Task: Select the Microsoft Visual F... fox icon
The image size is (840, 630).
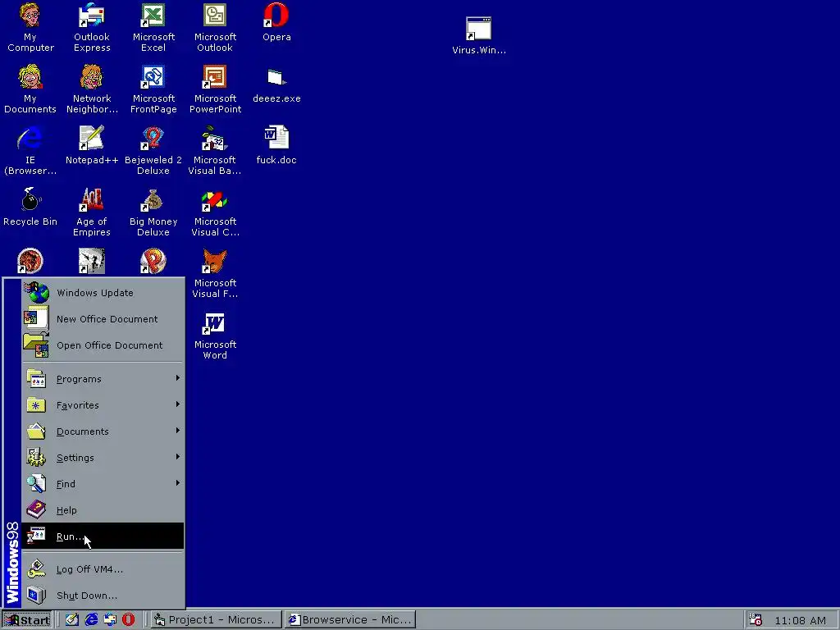Action: (x=215, y=273)
